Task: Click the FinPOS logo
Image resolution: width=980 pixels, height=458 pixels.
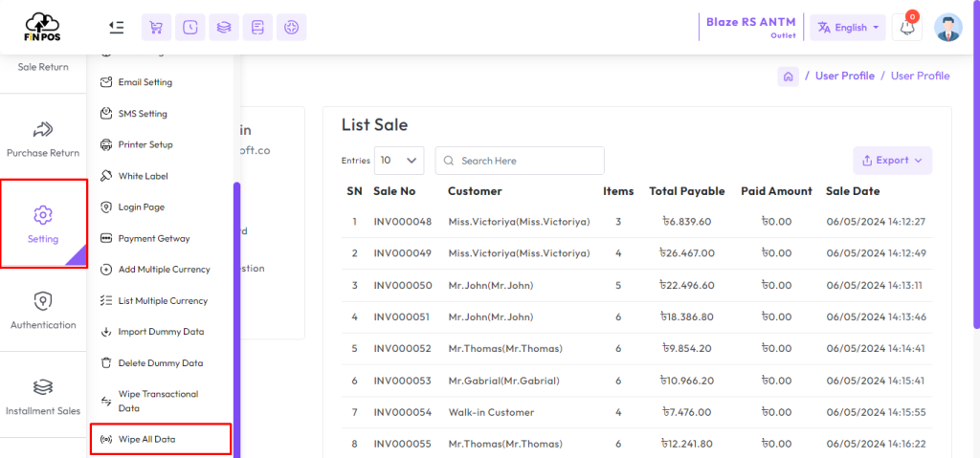Action: click(42, 28)
